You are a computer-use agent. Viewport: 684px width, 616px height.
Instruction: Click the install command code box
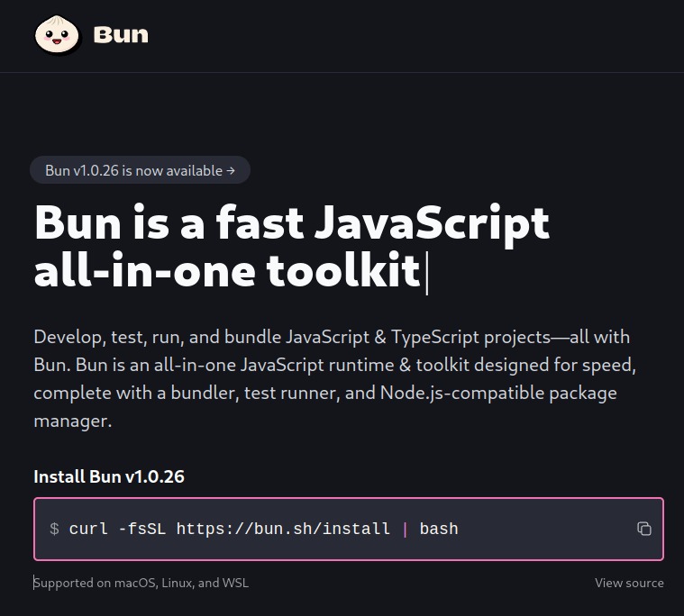point(349,529)
